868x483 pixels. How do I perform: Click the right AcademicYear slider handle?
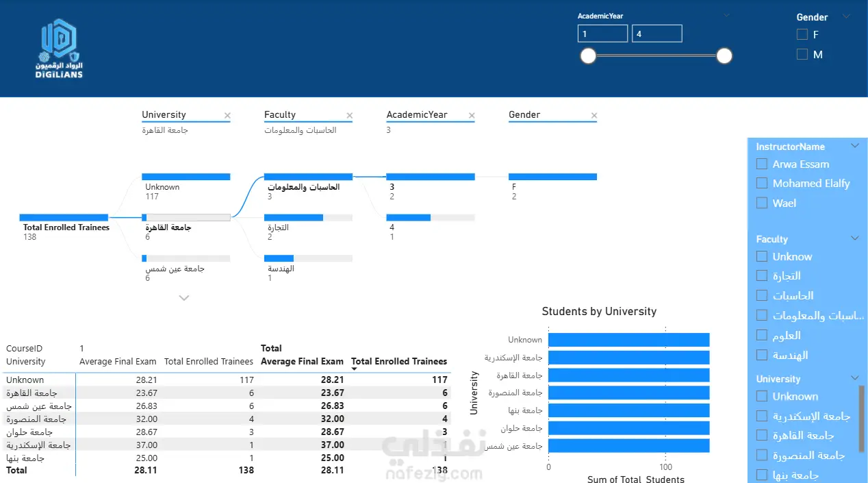[x=724, y=56]
